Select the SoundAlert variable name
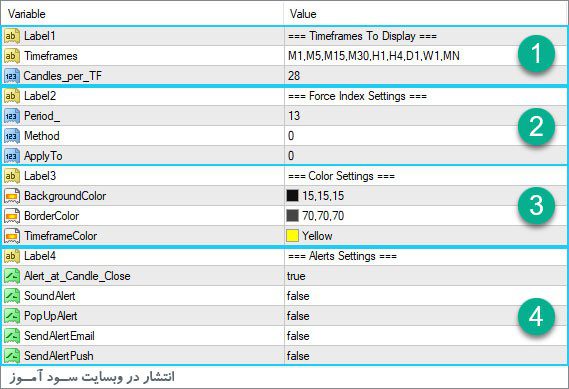 tap(50, 296)
